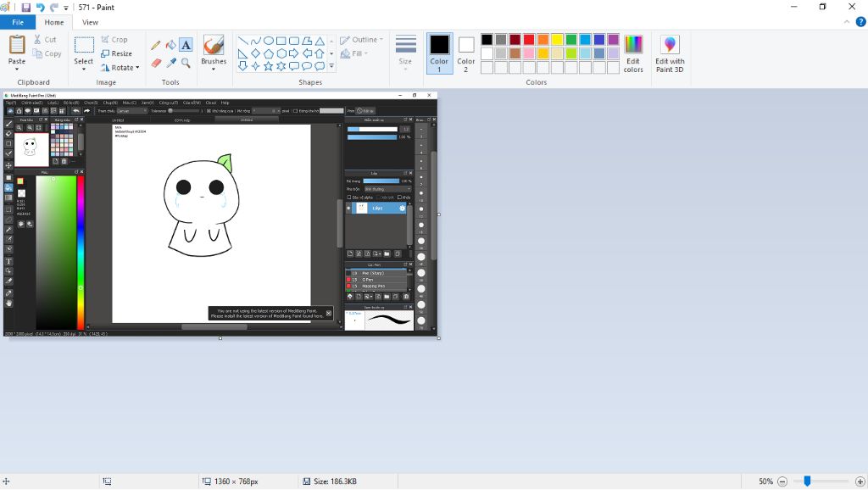Open the shape Outline dropdown
The image size is (868, 490).
point(361,39)
